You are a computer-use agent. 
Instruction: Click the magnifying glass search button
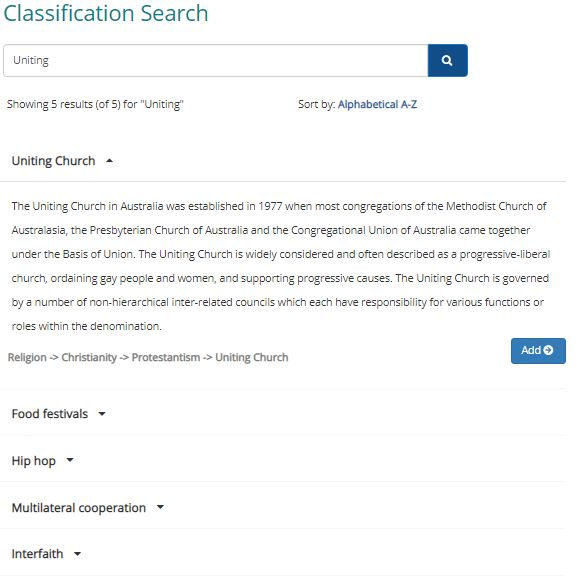447,60
